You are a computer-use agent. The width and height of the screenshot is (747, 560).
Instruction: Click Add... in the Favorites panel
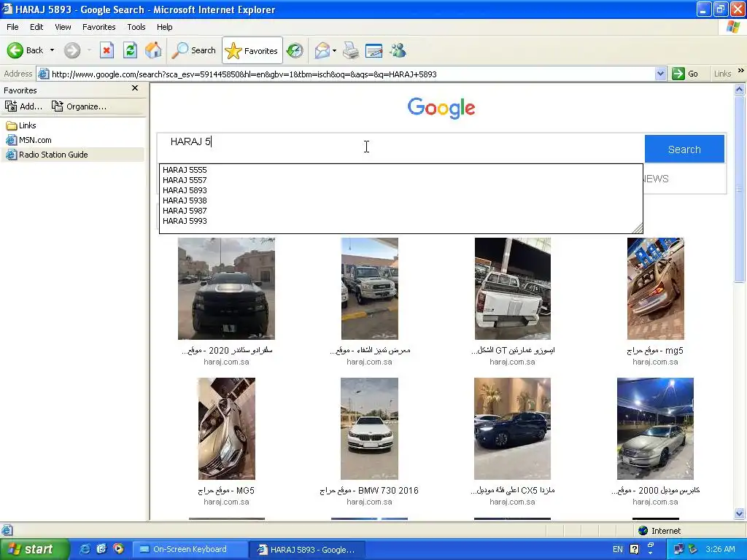[x=24, y=106]
